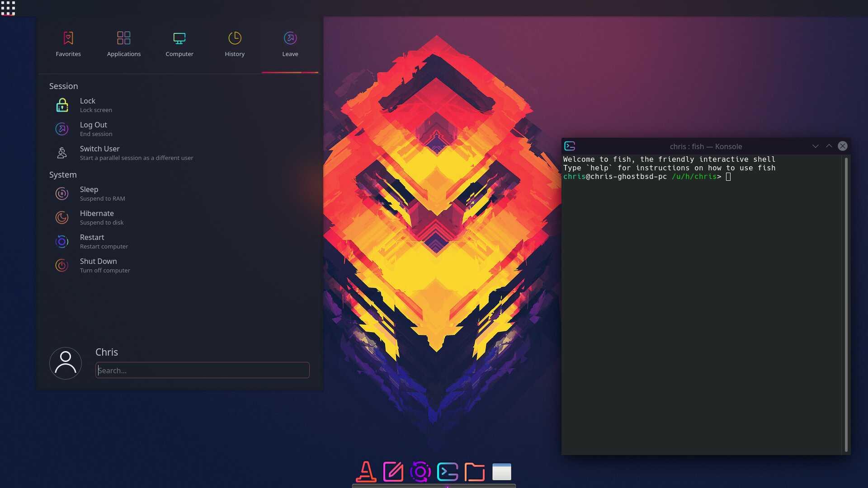Focus the Search input field

pyautogui.click(x=203, y=371)
